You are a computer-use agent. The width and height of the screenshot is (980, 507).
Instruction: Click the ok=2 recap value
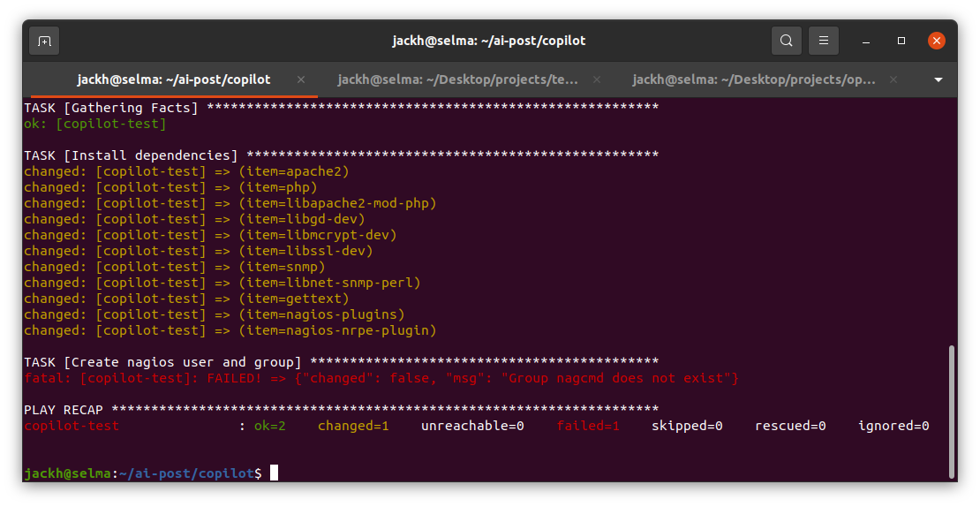269,426
